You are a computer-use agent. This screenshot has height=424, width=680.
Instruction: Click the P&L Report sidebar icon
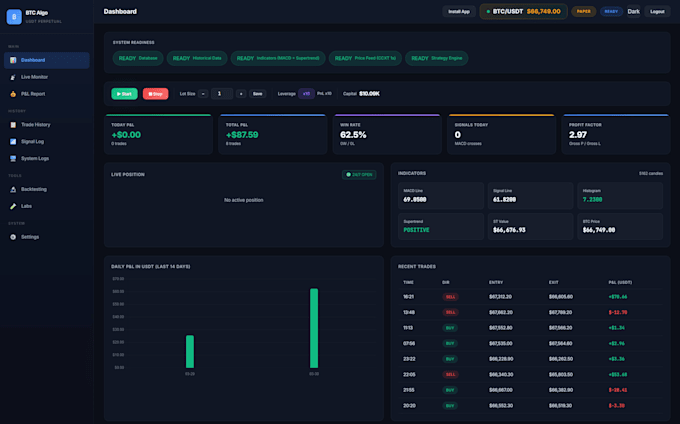[13, 94]
